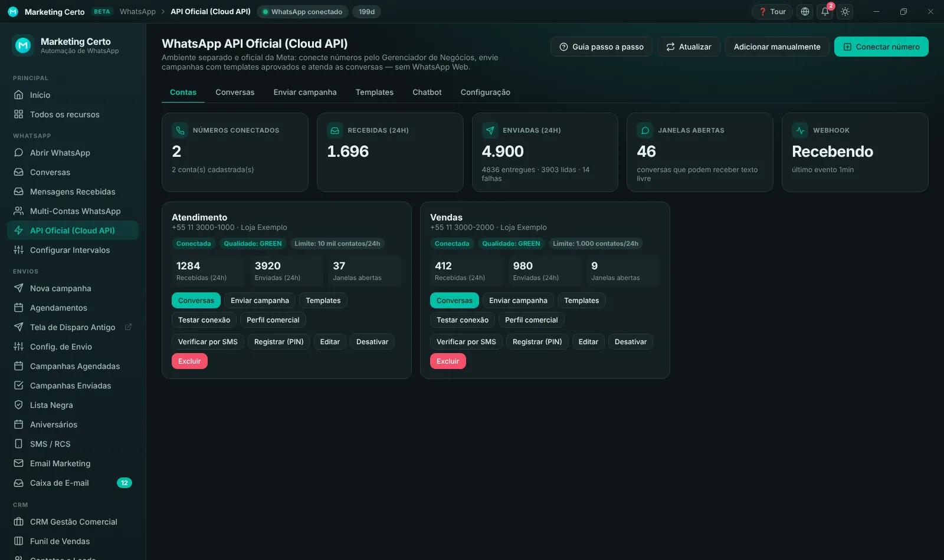Click the Agendamentos calendar icon

tap(18, 308)
